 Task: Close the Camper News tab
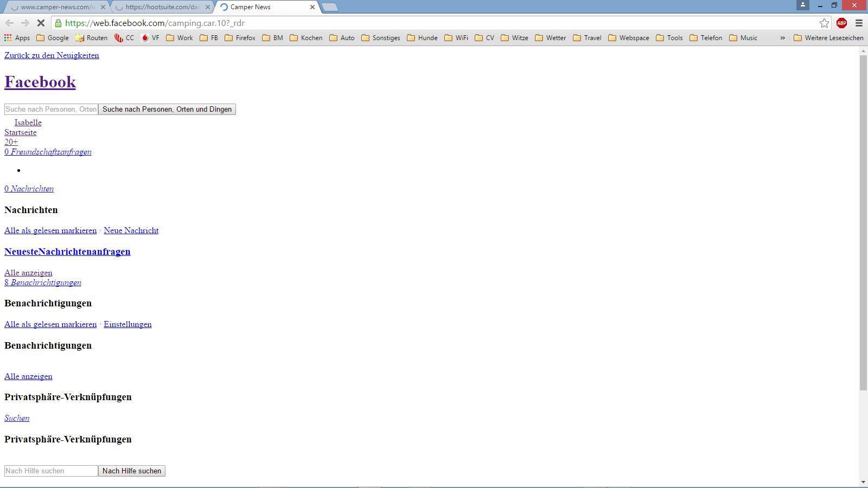click(312, 7)
